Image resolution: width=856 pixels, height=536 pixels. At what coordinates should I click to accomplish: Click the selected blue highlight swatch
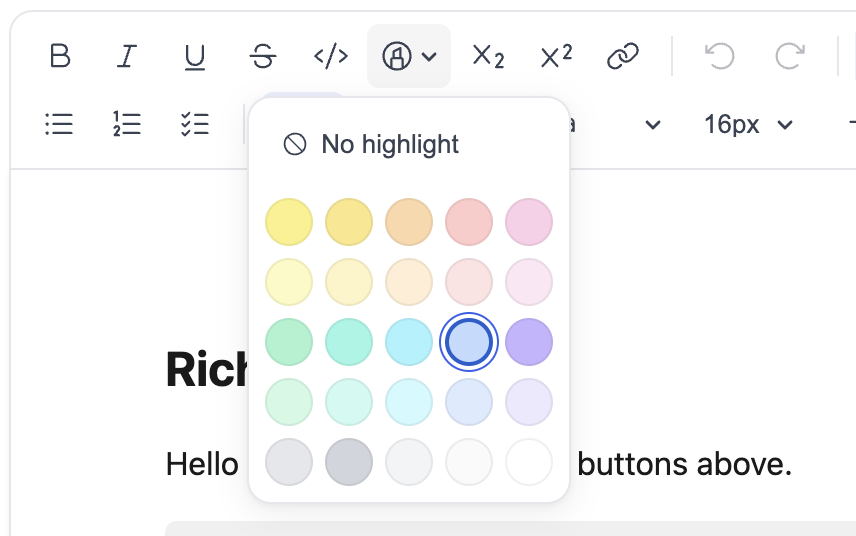click(x=469, y=342)
